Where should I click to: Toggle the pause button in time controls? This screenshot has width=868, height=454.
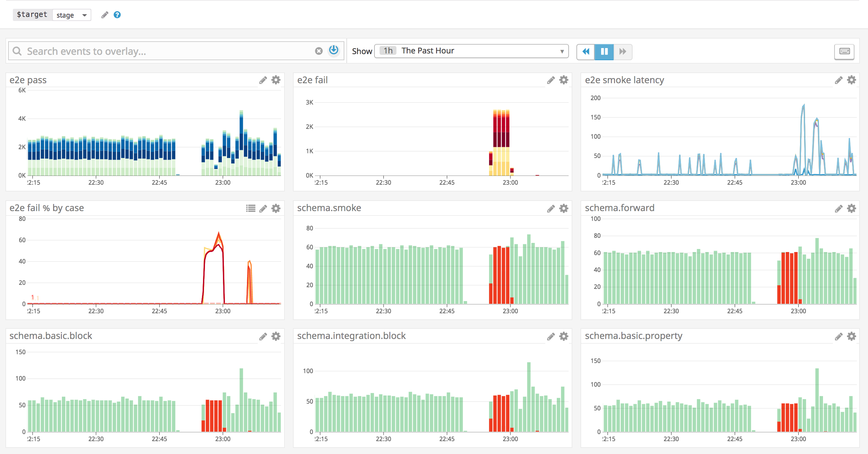[604, 51]
